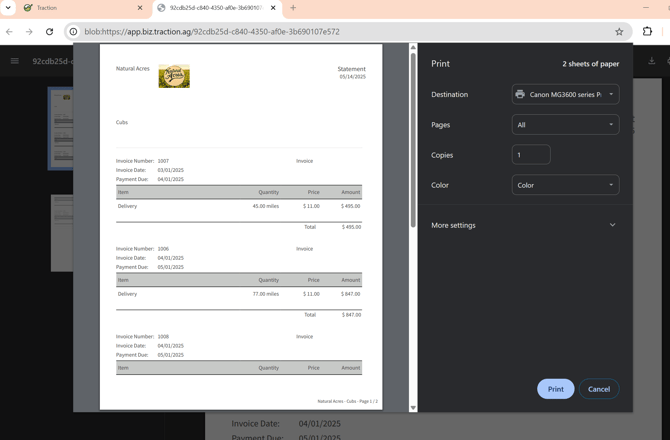670x440 pixels.
Task: Click the Copies number field
Action: tap(531, 155)
